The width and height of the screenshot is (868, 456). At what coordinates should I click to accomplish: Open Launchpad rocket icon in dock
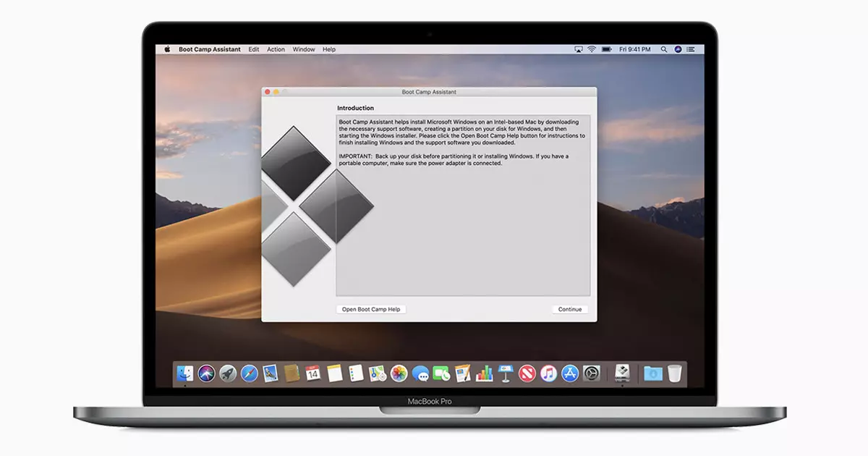(227, 373)
